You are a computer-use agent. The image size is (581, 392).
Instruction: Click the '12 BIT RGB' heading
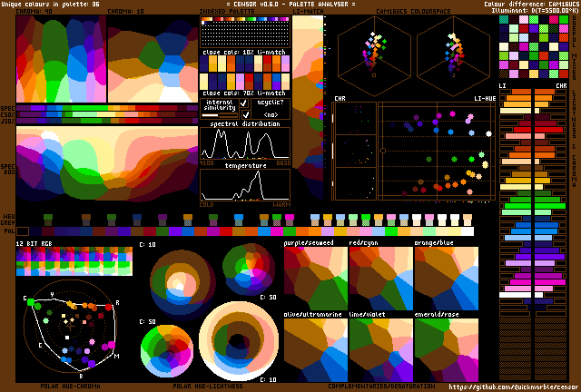pos(34,243)
